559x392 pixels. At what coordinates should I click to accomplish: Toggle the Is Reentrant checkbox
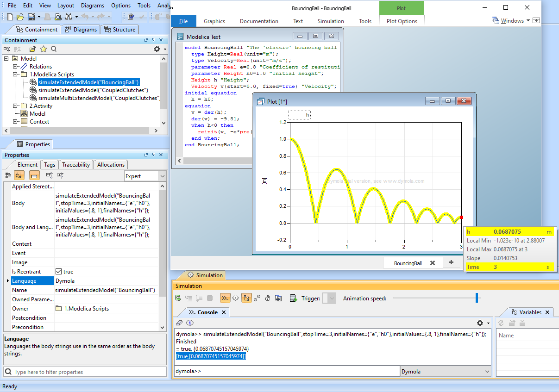tap(58, 271)
